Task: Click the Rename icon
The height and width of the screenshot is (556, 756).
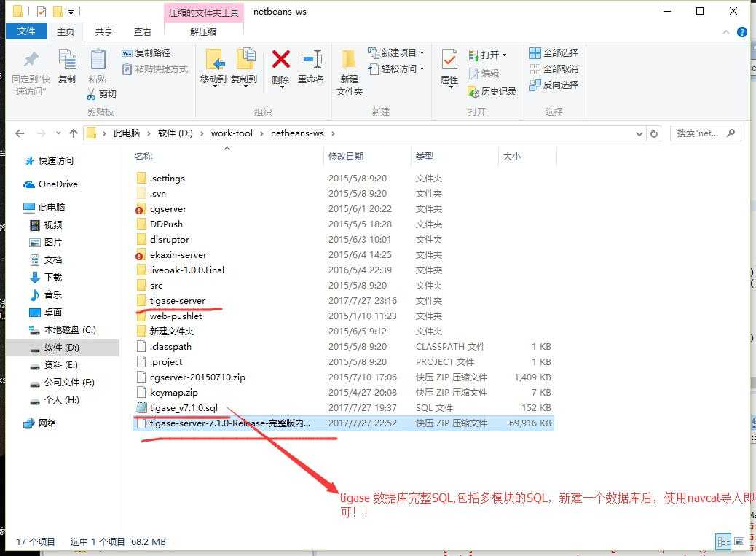Action: [x=312, y=60]
